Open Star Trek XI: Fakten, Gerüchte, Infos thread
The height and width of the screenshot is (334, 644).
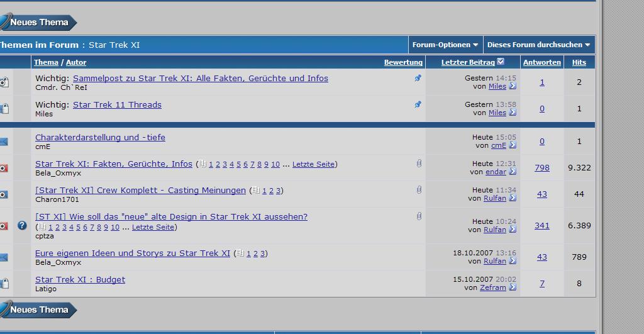114,164
